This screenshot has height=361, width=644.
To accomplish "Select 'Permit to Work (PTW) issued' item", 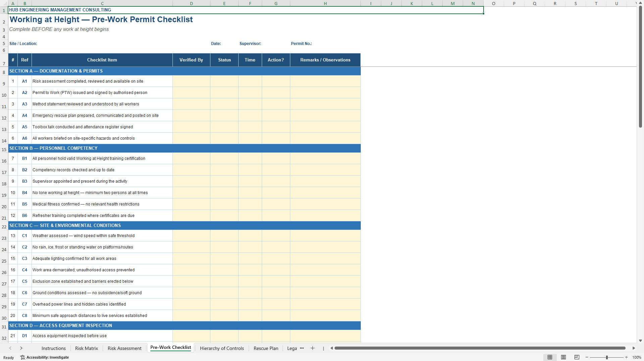I will 102,93.
